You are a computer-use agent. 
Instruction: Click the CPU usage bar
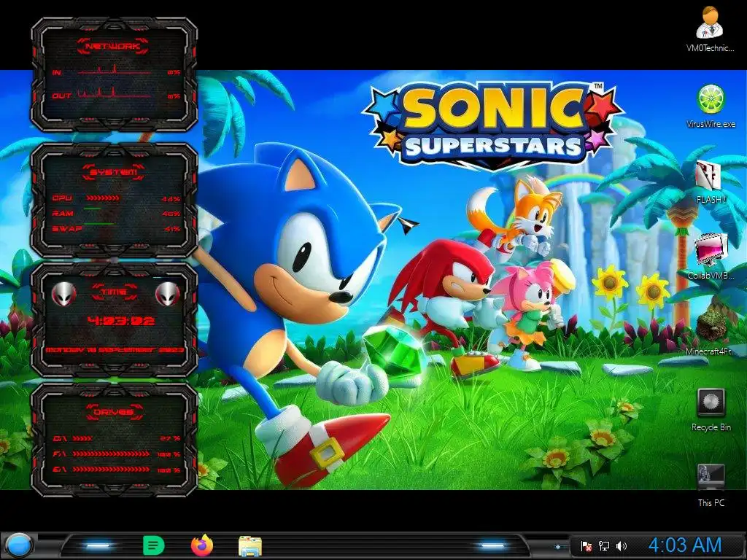103,198
